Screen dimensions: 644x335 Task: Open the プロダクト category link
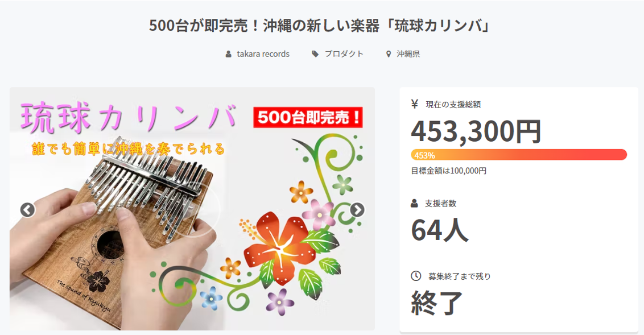pyautogui.click(x=344, y=54)
